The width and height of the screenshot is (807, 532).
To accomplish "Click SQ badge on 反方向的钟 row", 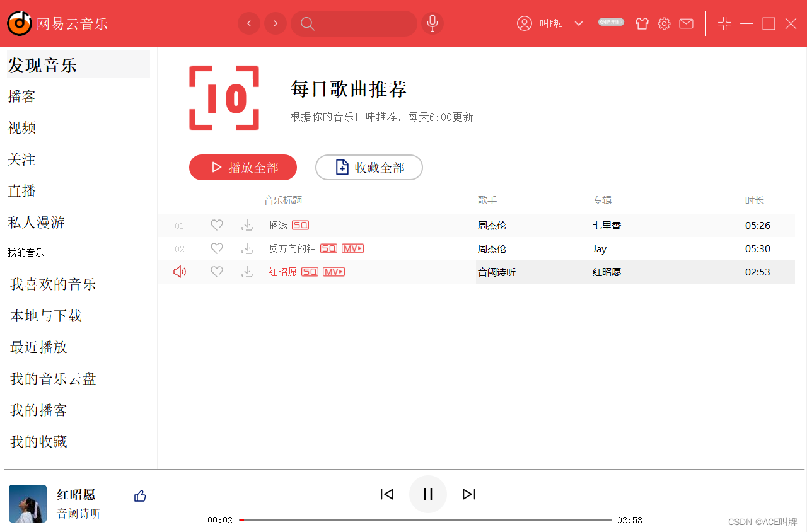I will coord(328,248).
